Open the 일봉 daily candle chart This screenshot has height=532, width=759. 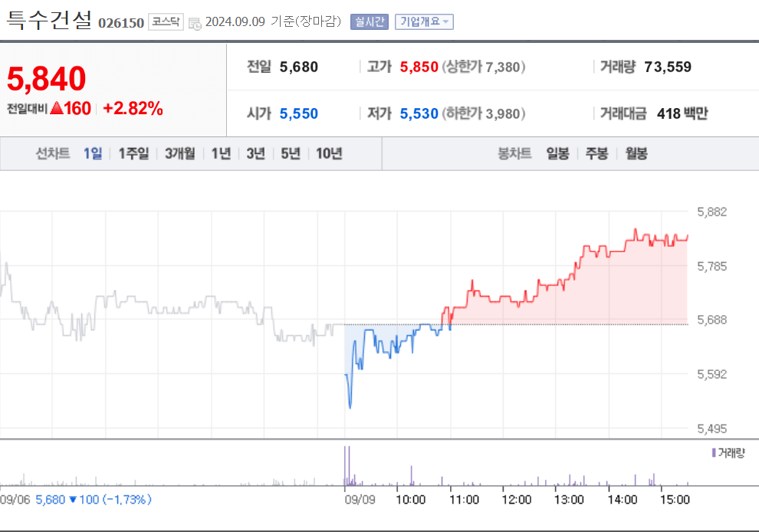tap(557, 153)
